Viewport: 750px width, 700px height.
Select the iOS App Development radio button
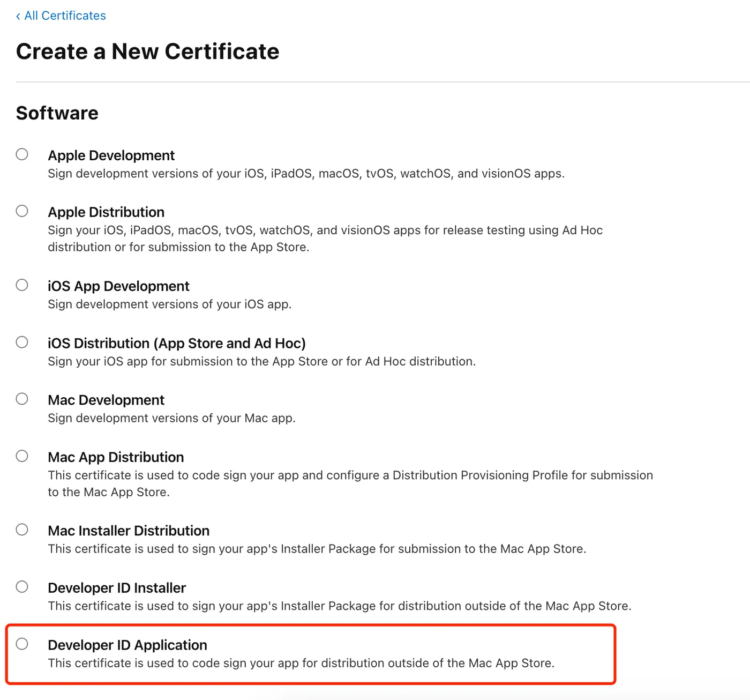coord(22,285)
